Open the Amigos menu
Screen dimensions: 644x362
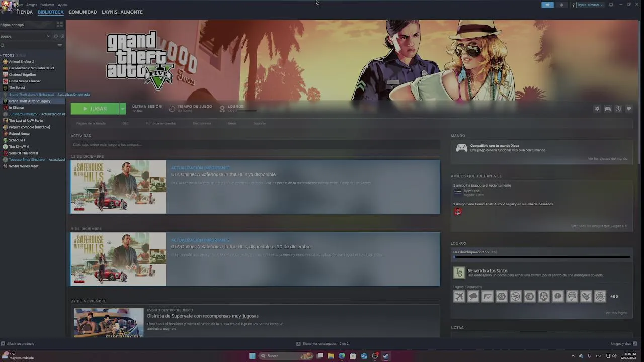pos(32,5)
